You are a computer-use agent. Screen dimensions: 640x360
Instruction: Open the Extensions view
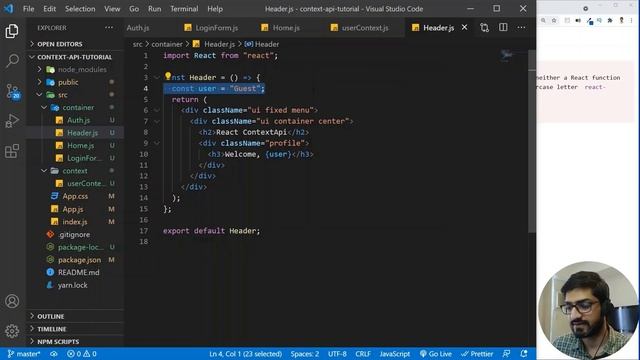click(x=12, y=151)
